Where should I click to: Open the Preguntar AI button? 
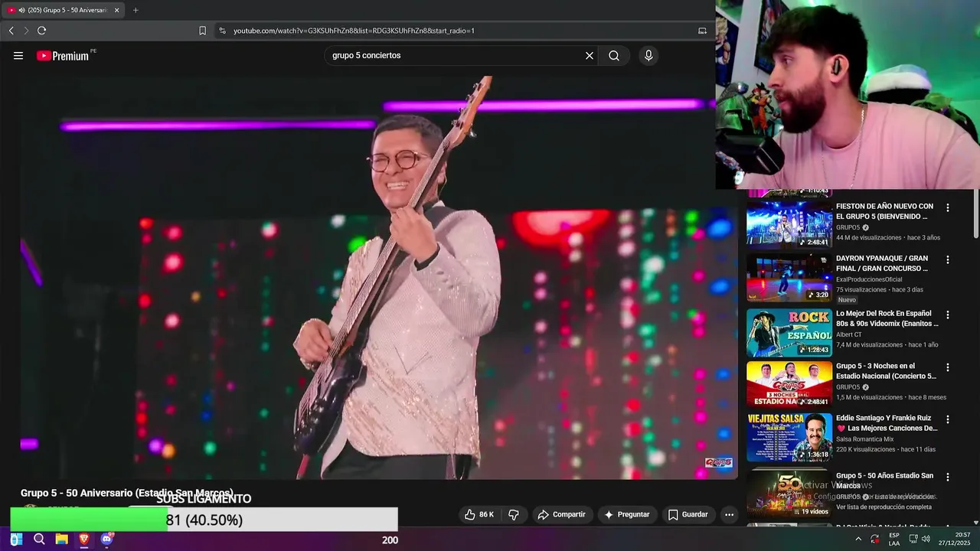coord(627,514)
